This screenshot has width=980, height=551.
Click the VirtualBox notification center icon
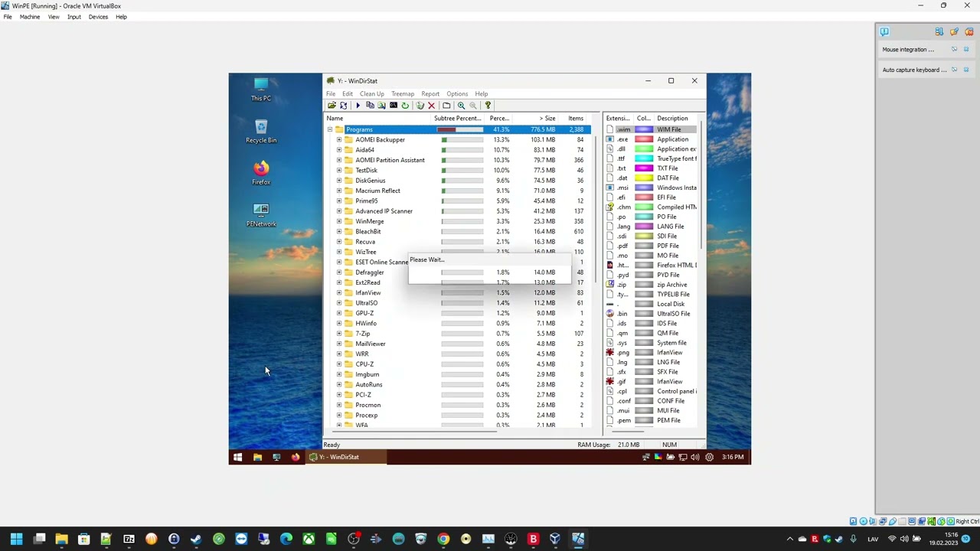(884, 31)
